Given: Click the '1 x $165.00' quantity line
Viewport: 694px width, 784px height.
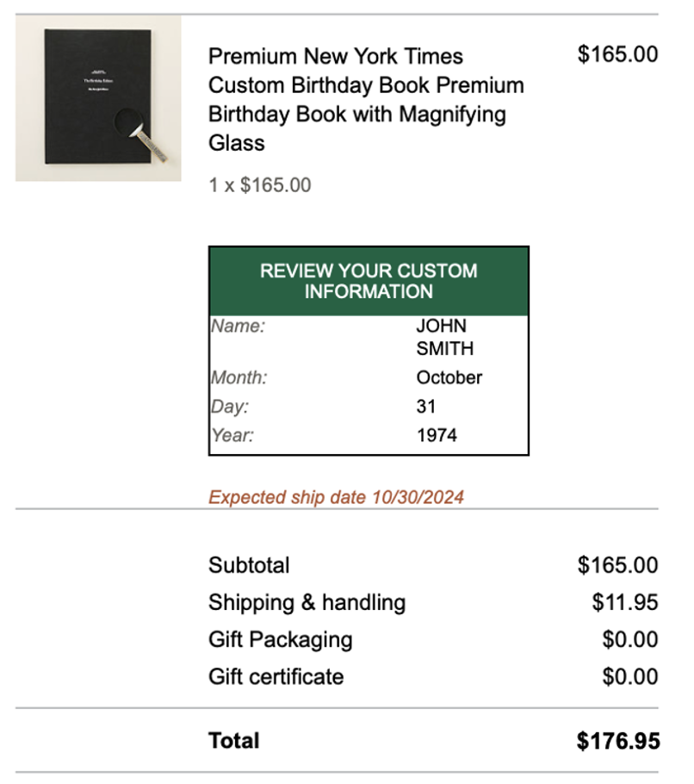Looking at the screenshot, I should pos(260,185).
